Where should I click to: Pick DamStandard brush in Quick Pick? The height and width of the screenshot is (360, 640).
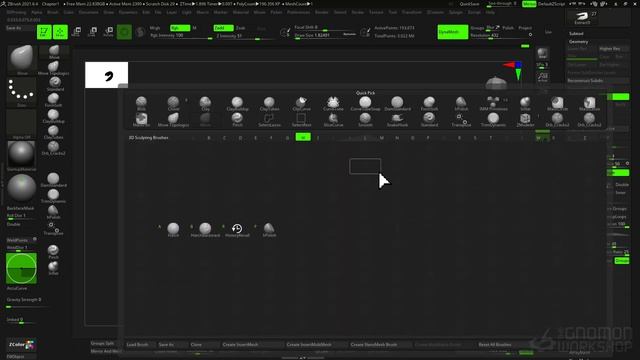coord(397,104)
